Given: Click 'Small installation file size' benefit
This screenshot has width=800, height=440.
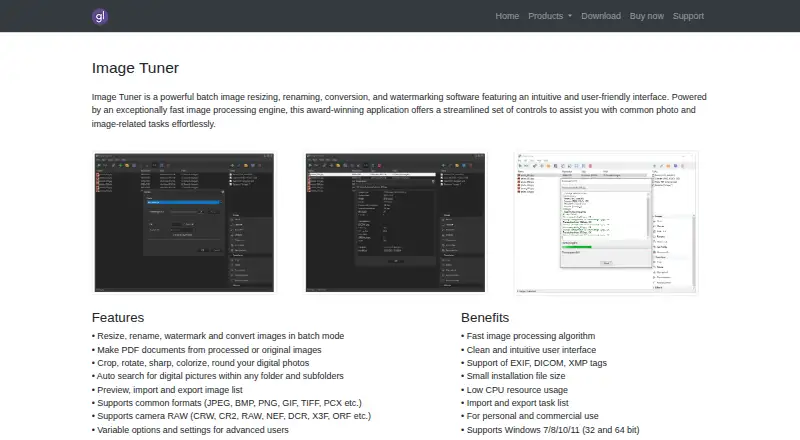Looking at the screenshot, I should 513,376.
